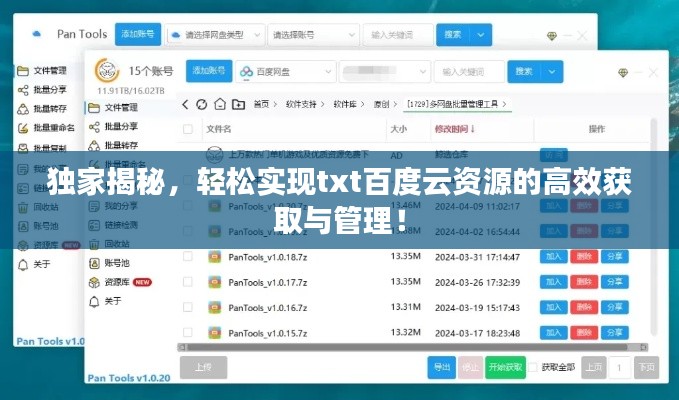The height and width of the screenshot is (400, 679).
Task: Open the 百度网盘 cloud type dropdown
Action: (x=285, y=71)
